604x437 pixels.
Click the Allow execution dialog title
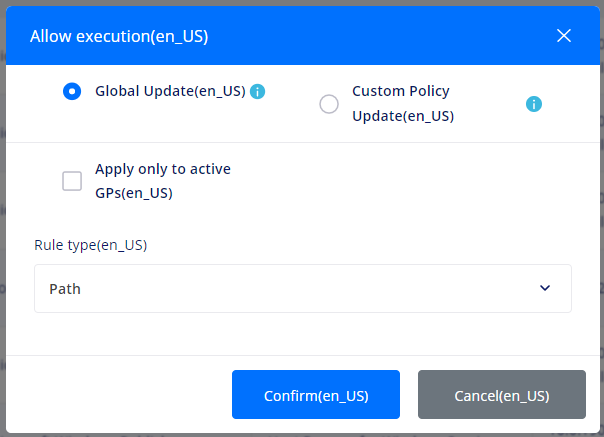[x=119, y=36]
